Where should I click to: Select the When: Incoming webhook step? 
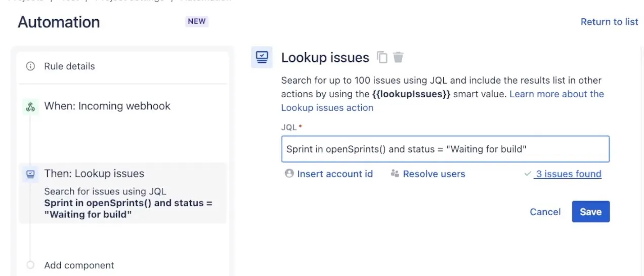point(107,106)
